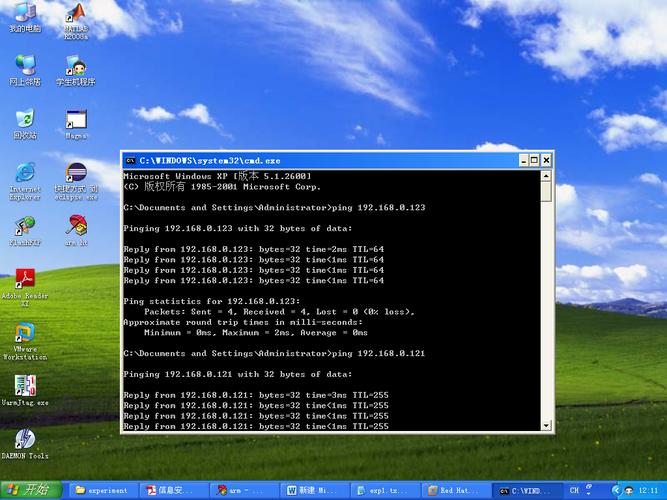Image resolution: width=667 pixels, height=500 pixels.
Task: Expand hidden tray icons arrow
Action: click(616, 490)
